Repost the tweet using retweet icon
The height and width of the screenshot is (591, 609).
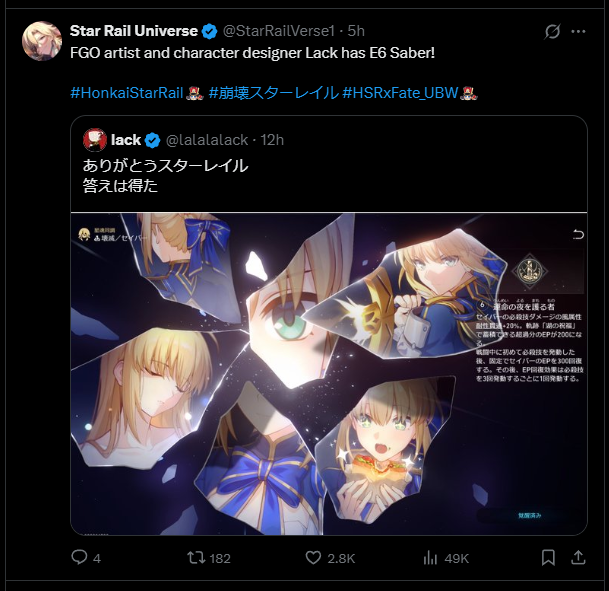pos(195,558)
